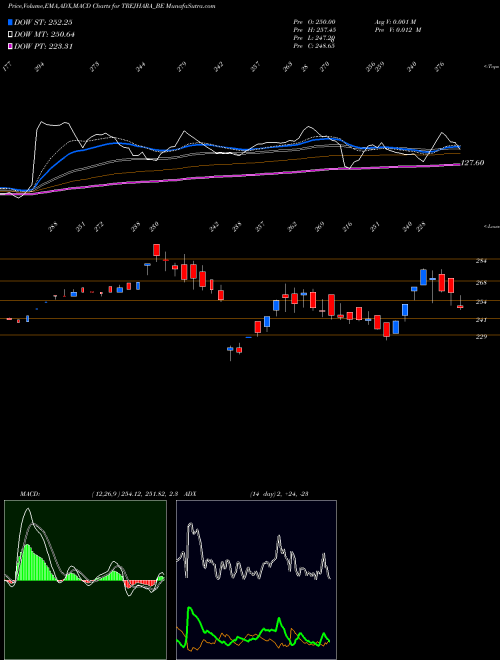
Task: Click the white DOW MT legend swatch
Action: click(11, 34)
